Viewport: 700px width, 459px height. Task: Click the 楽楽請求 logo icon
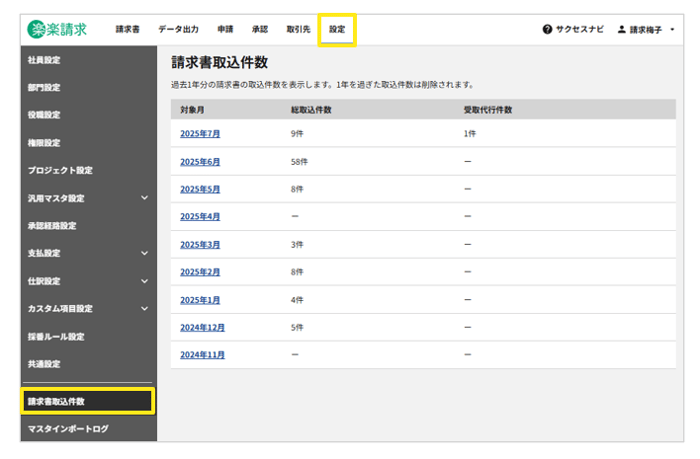(37, 29)
